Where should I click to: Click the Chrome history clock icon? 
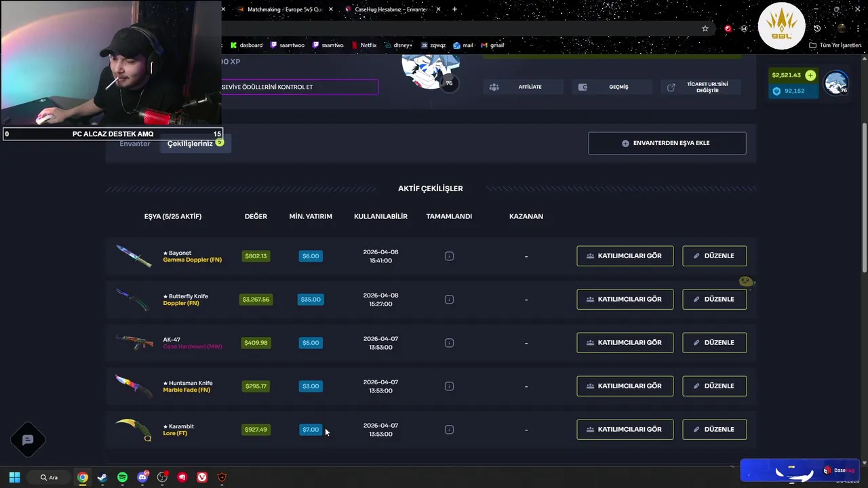click(817, 28)
